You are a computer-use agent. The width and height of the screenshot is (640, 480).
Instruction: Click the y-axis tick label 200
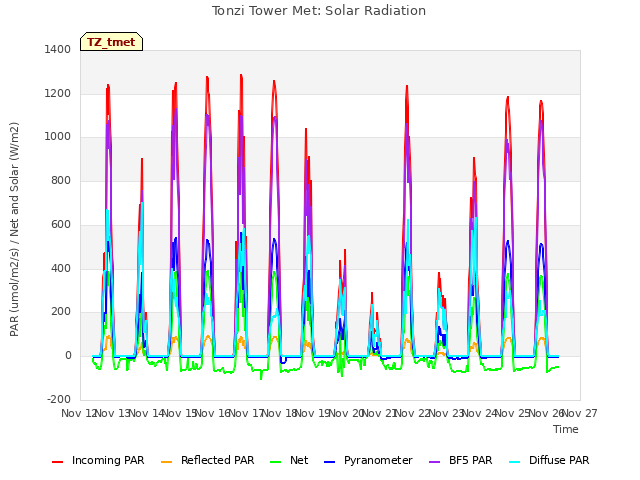pyautogui.click(x=61, y=312)
